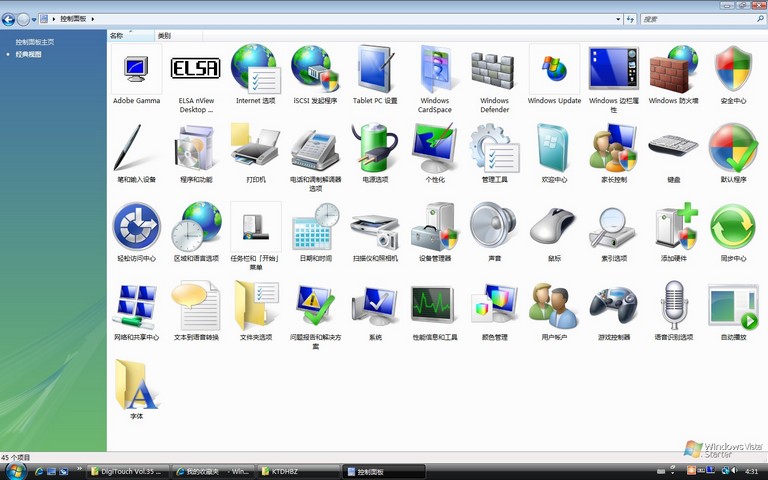The image size is (768, 480).
Task: Open recent pages dropdown arrow
Action: point(34,20)
